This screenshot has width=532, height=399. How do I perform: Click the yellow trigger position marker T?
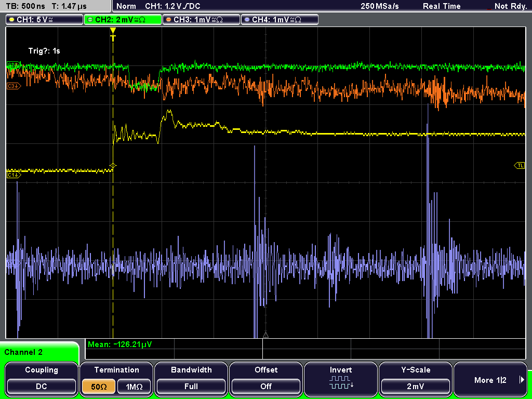[113, 35]
